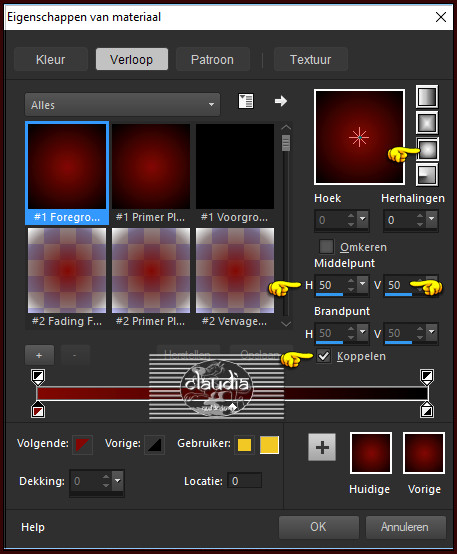
Task: Select the #2 Fading F... gradient thumbnail
Action: coord(67,278)
